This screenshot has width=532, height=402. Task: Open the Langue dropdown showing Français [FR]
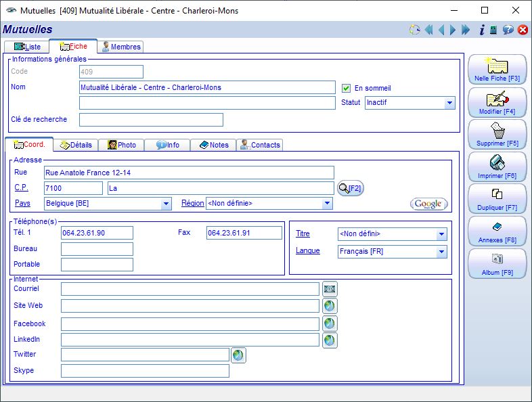[x=392, y=252]
